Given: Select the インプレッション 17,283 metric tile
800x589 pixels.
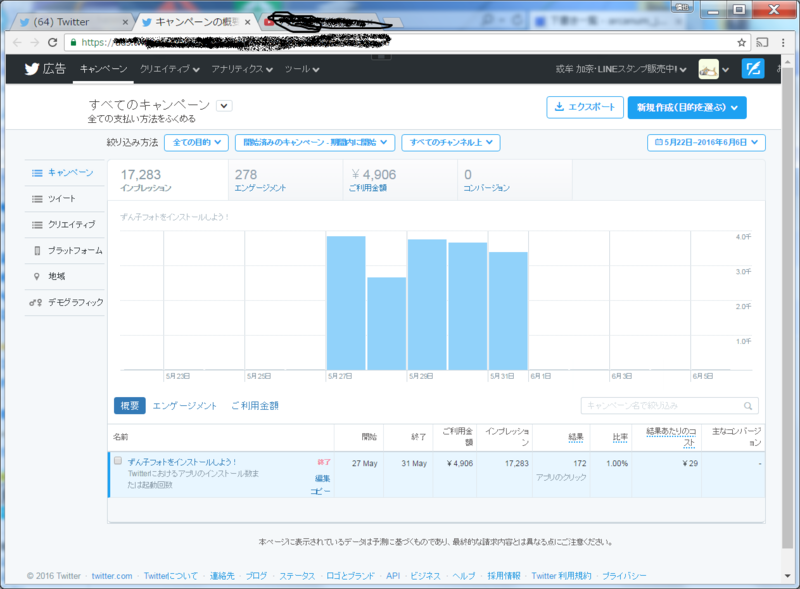Looking at the screenshot, I should pyautogui.click(x=168, y=180).
